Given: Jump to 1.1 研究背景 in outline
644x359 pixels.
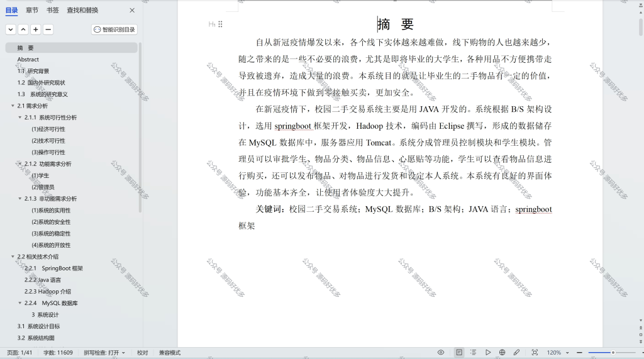Looking at the screenshot, I should coord(33,71).
